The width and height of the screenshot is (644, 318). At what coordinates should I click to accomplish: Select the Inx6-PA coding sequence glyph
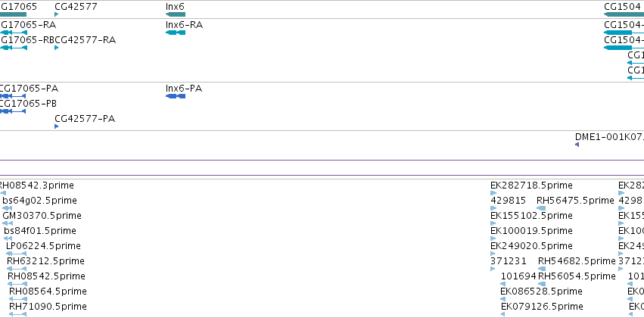(176, 96)
